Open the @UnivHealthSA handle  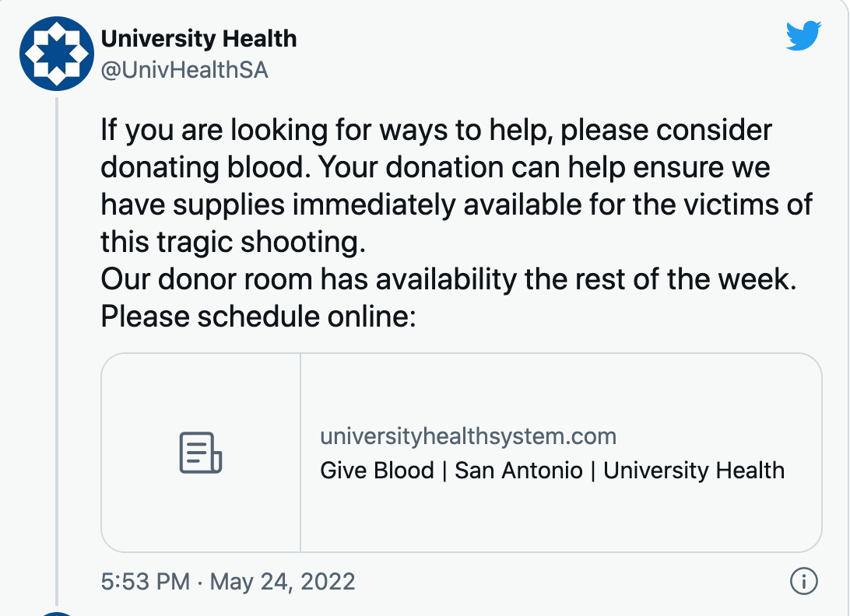184,70
